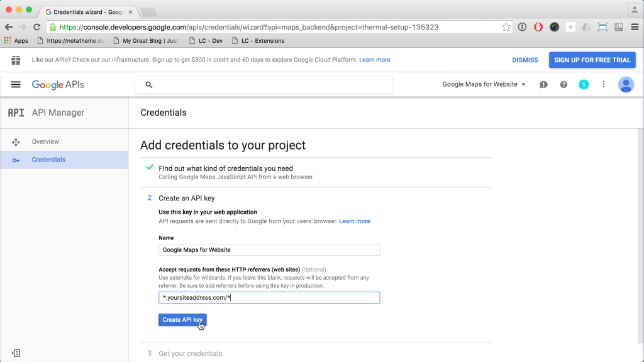The width and height of the screenshot is (644, 362).
Task: Open the Google Maps for Website project dropdown
Action: 484,84
